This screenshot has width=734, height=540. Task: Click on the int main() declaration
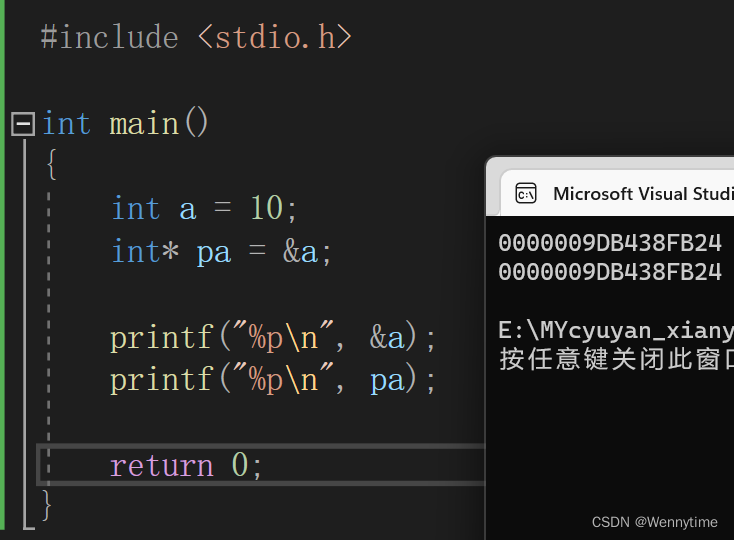point(125,124)
